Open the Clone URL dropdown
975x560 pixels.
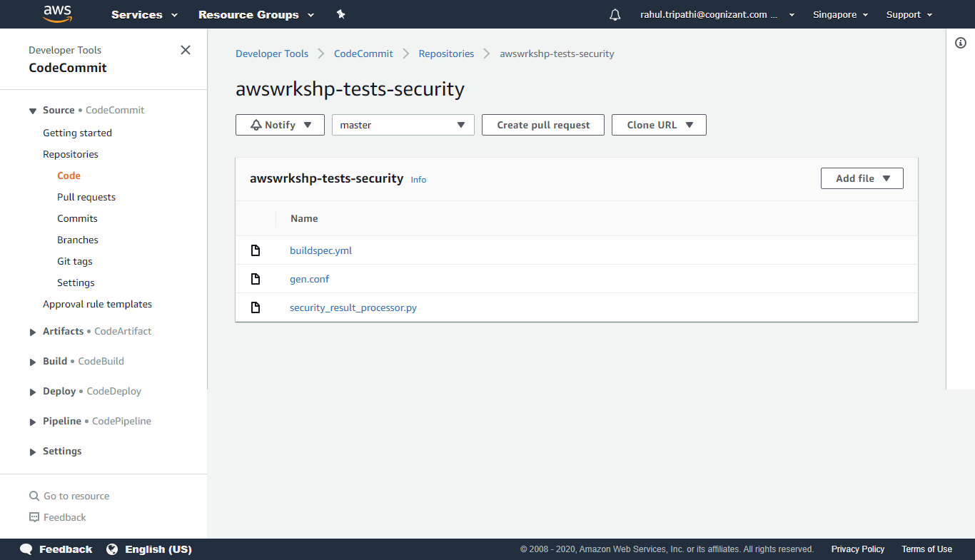coord(659,125)
